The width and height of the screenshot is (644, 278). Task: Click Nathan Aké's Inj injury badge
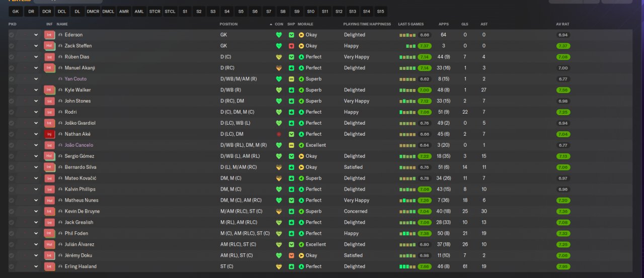(49, 134)
